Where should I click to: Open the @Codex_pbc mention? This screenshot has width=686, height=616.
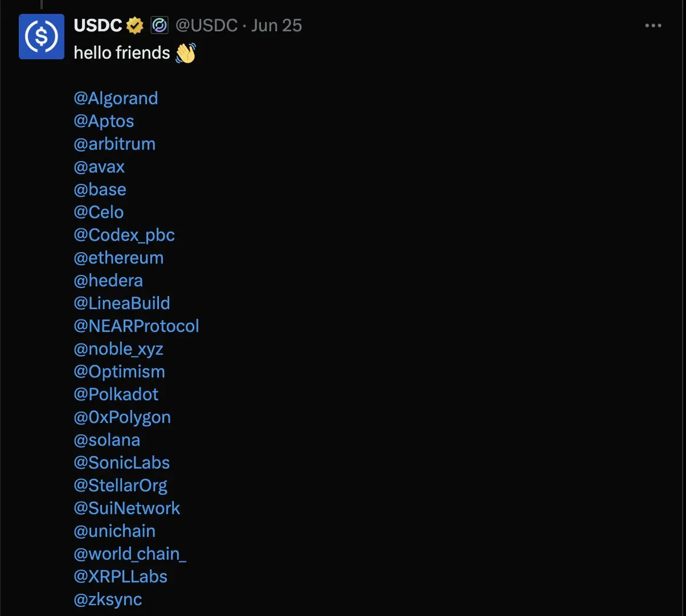[124, 235]
